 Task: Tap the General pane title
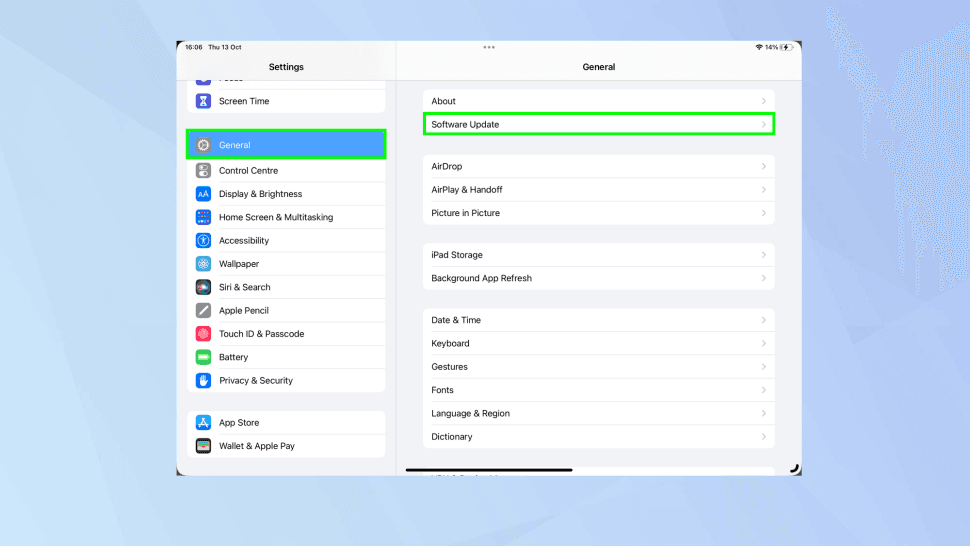pos(598,67)
